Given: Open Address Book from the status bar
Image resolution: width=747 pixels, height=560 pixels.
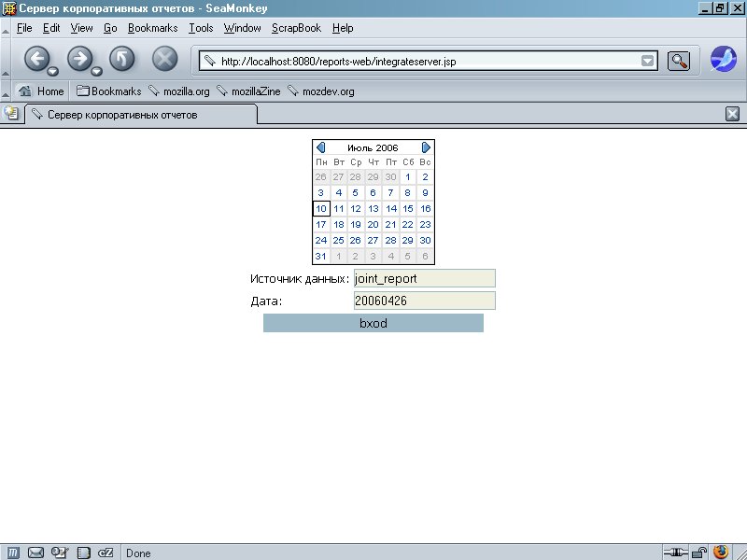Looking at the screenshot, I should (x=83, y=553).
